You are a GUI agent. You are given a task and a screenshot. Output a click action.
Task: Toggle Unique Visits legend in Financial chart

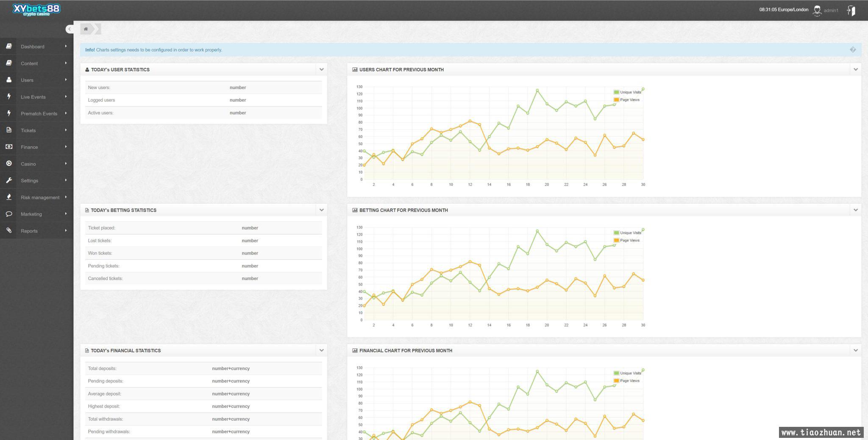pos(627,373)
